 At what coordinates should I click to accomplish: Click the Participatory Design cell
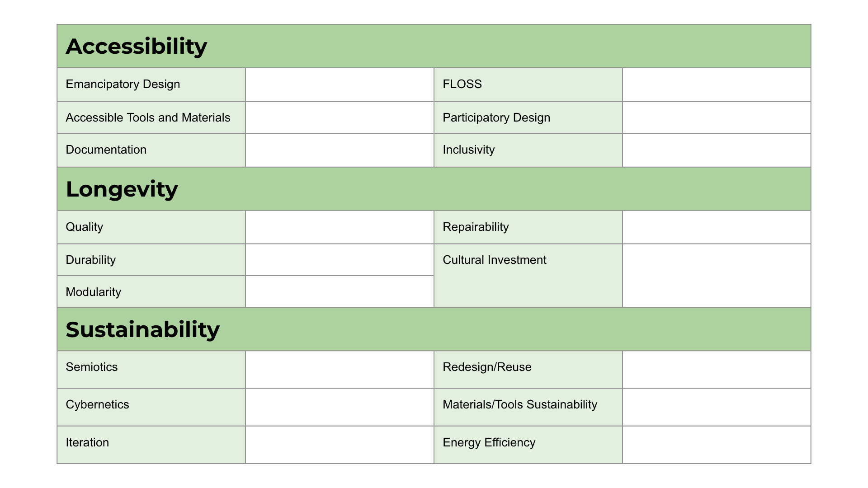pos(528,117)
